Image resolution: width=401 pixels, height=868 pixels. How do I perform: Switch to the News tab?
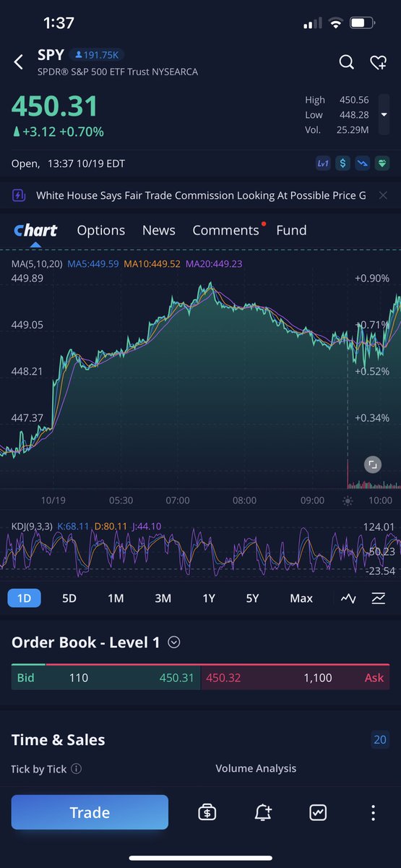tap(159, 230)
